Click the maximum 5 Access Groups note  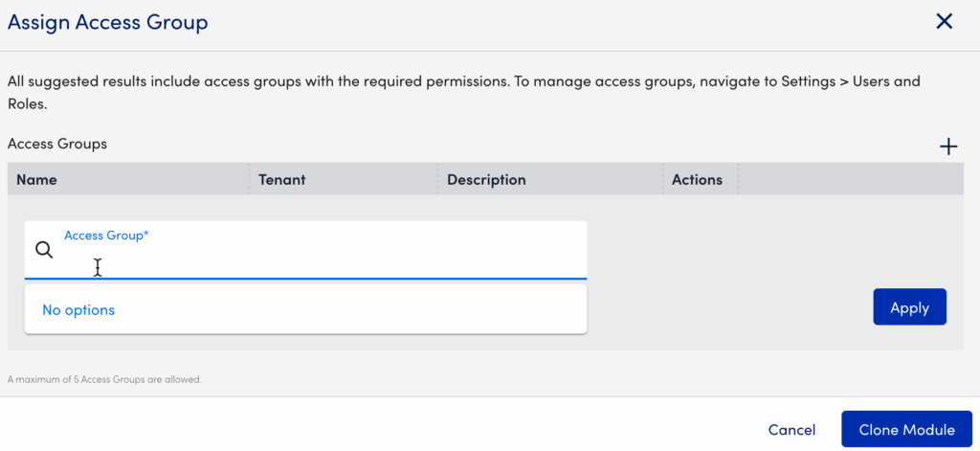(104, 379)
